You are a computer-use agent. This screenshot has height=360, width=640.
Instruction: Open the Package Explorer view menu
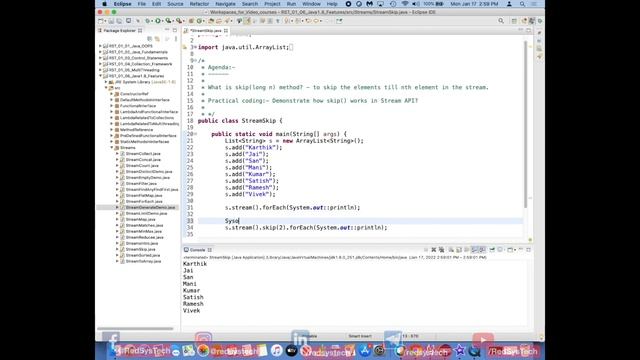click(176, 39)
